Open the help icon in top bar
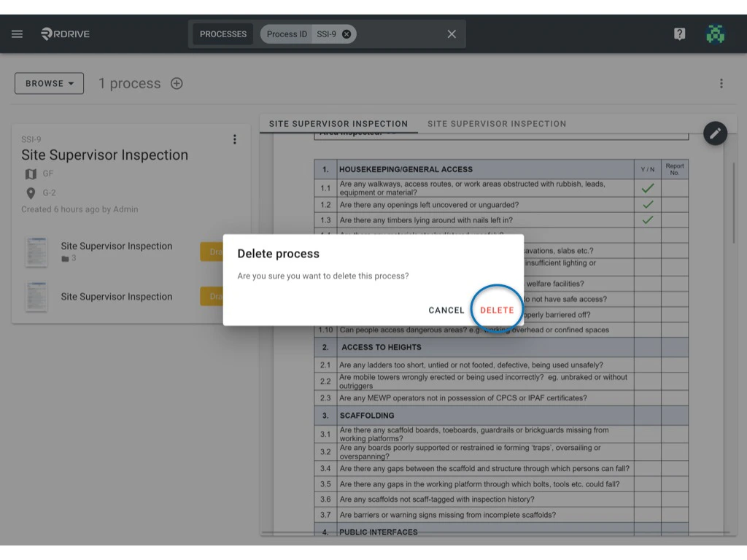Screen dimensions: 747x560 pyautogui.click(x=679, y=34)
